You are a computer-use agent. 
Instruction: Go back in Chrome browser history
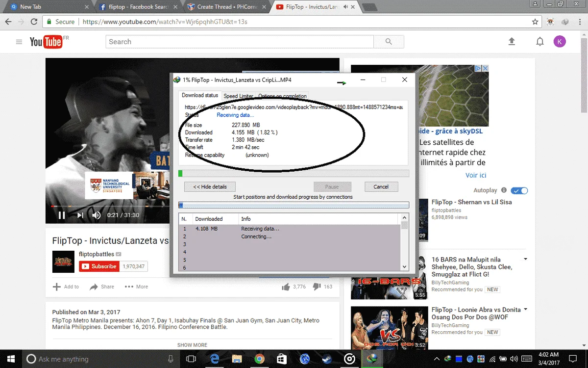8,22
